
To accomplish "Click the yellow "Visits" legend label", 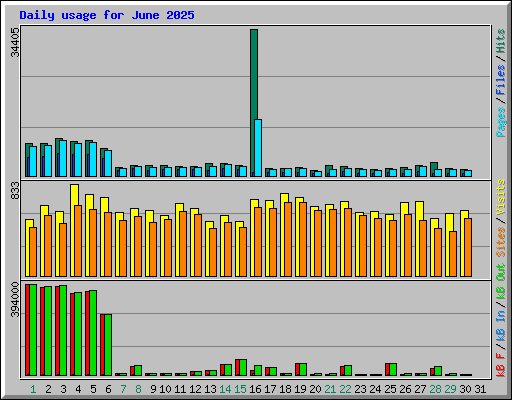I will point(501,197).
